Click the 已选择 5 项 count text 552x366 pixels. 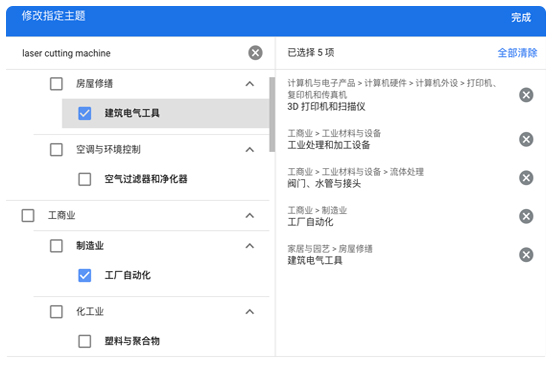(x=310, y=52)
